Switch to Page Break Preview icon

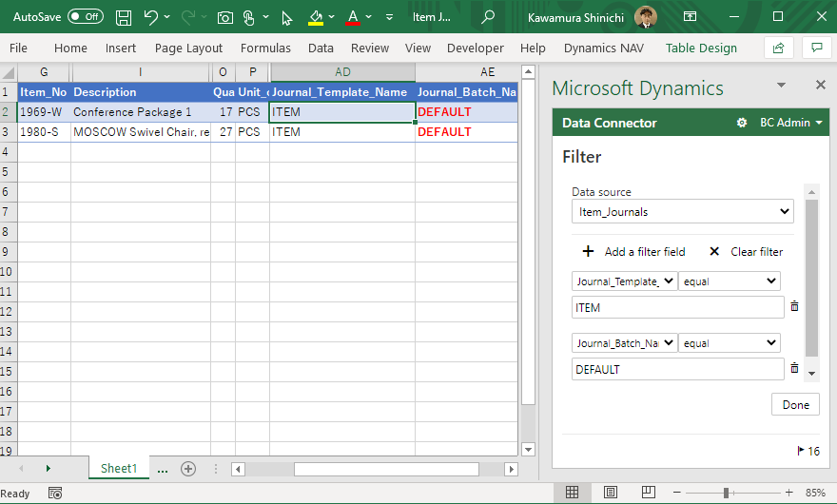[649, 493]
